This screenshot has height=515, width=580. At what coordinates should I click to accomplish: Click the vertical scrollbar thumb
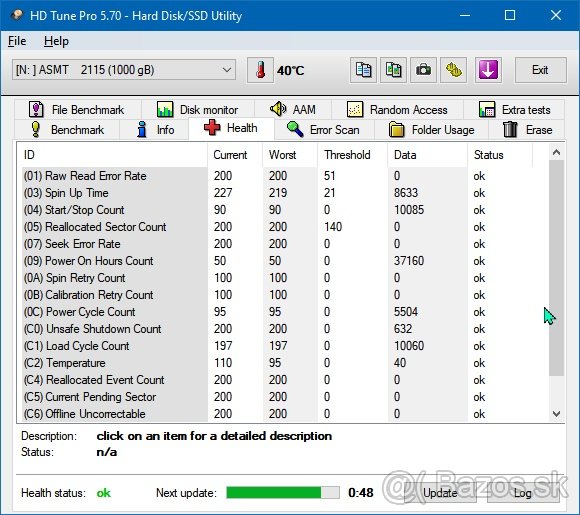click(556, 268)
